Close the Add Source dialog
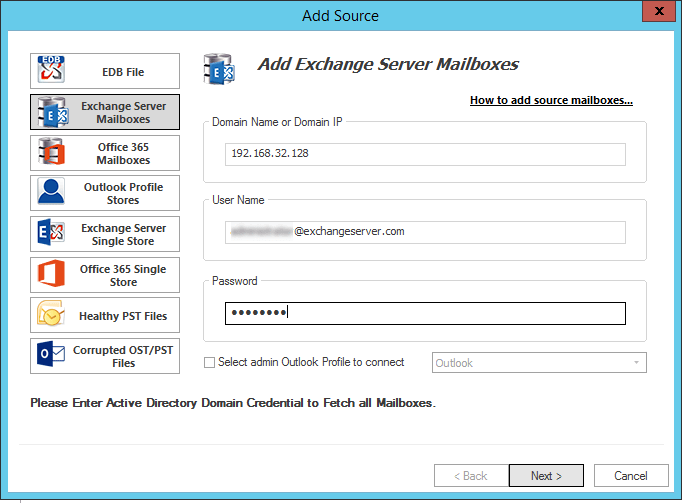Image resolution: width=682 pixels, height=503 pixels. pos(659,11)
